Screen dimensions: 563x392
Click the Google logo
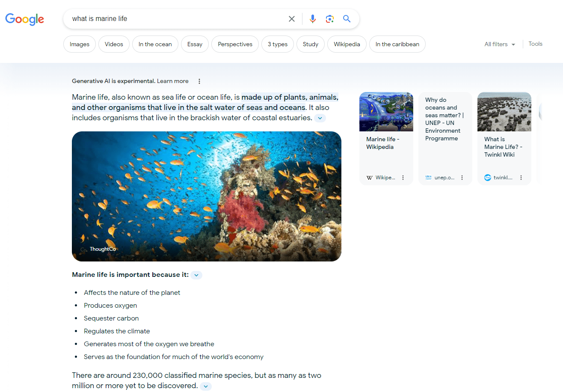(24, 19)
